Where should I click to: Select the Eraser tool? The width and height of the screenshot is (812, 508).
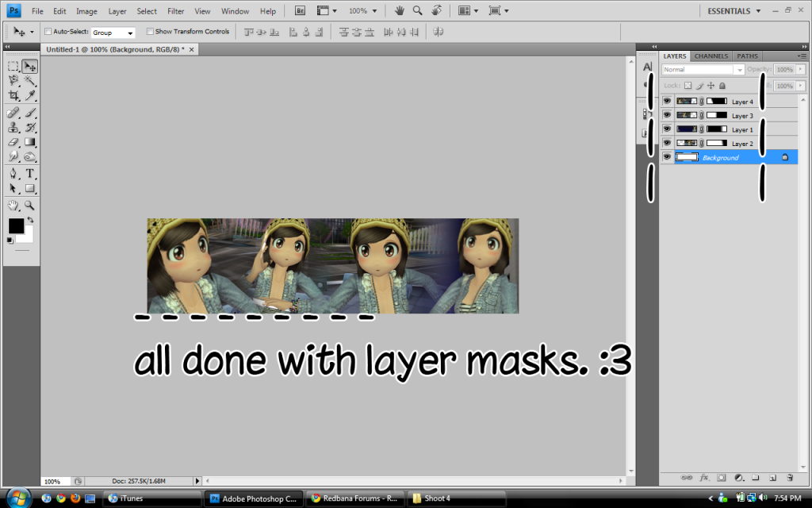(13, 141)
